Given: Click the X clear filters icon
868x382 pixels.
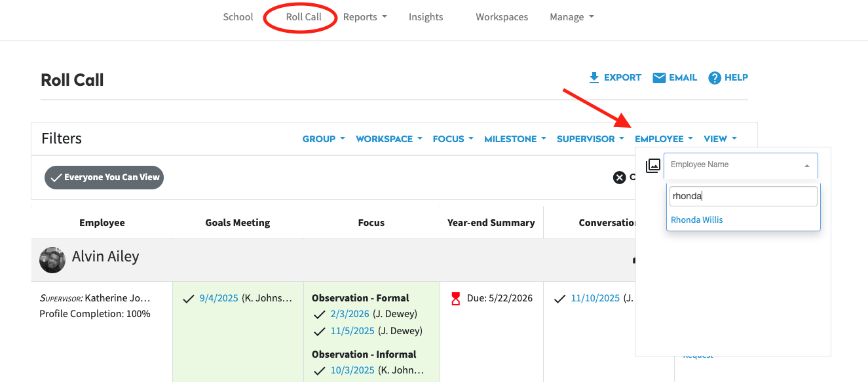Looking at the screenshot, I should point(619,178).
